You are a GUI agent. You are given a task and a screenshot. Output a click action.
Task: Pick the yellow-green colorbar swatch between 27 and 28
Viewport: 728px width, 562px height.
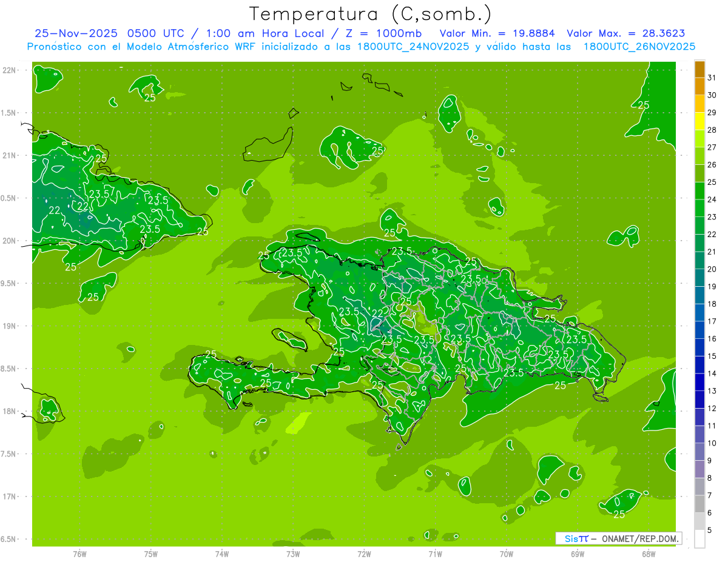[x=699, y=139]
